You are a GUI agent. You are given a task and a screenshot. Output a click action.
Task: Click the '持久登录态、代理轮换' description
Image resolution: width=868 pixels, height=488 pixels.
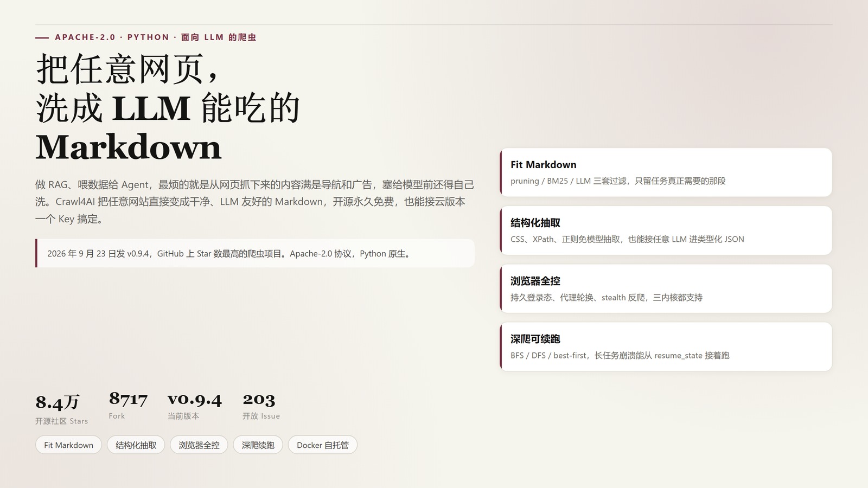607,298
